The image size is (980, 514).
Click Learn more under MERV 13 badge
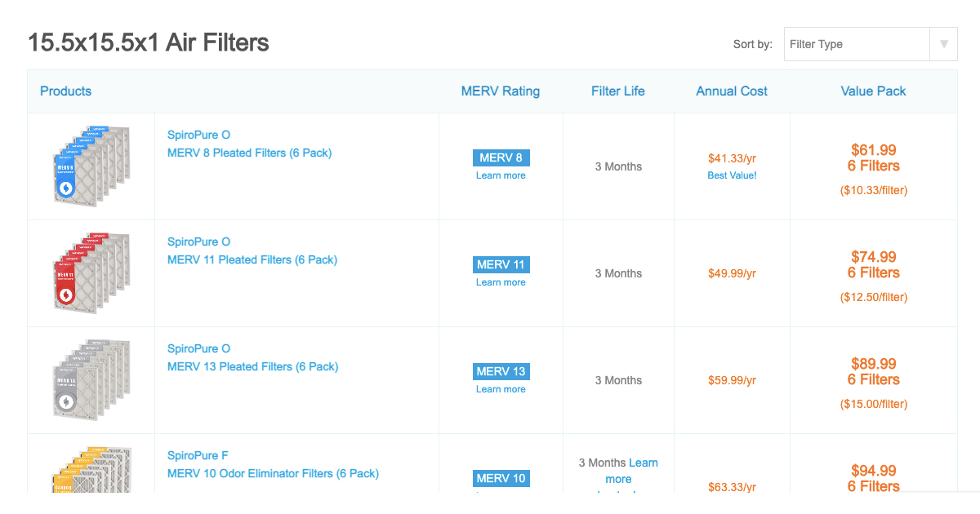(x=501, y=389)
